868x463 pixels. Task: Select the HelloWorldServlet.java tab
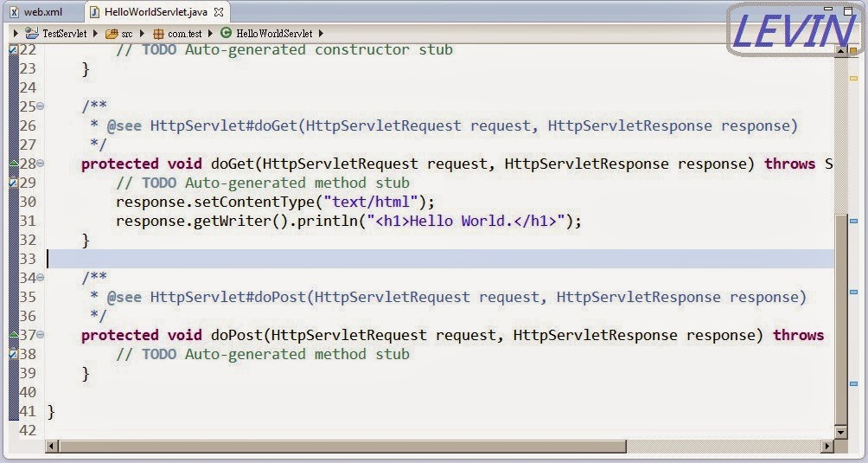coord(155,11)
